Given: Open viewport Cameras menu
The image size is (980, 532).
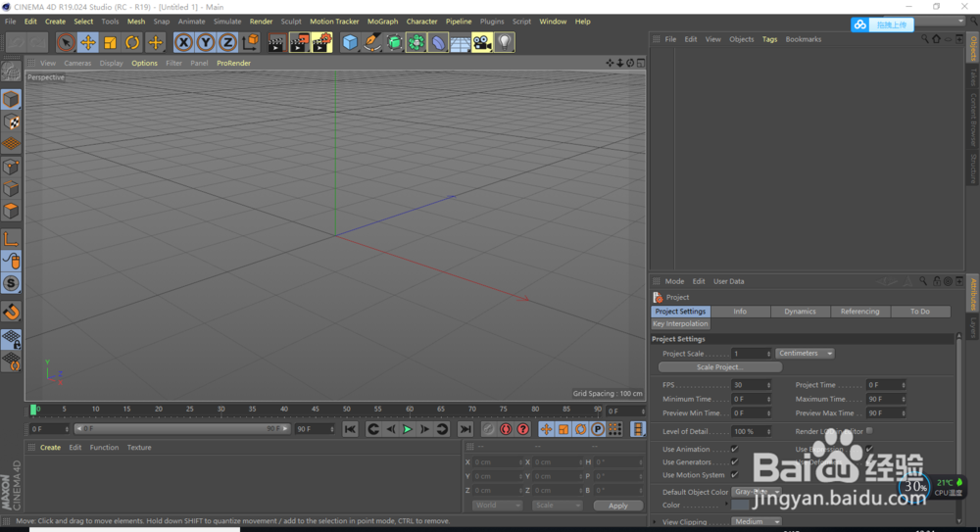Looking at the screenshot, I should pos(77,63).
